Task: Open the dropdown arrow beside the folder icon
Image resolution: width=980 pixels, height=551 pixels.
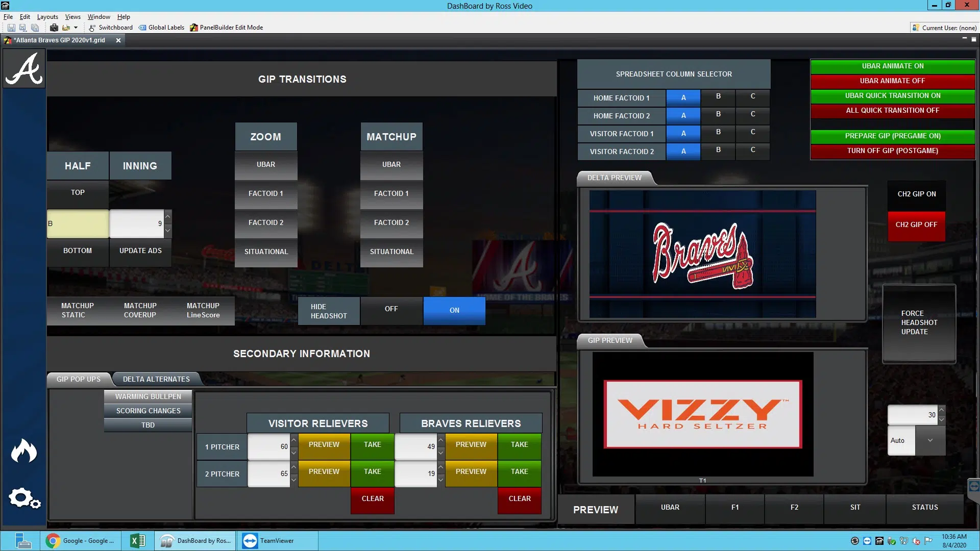Action: (76, 28)
